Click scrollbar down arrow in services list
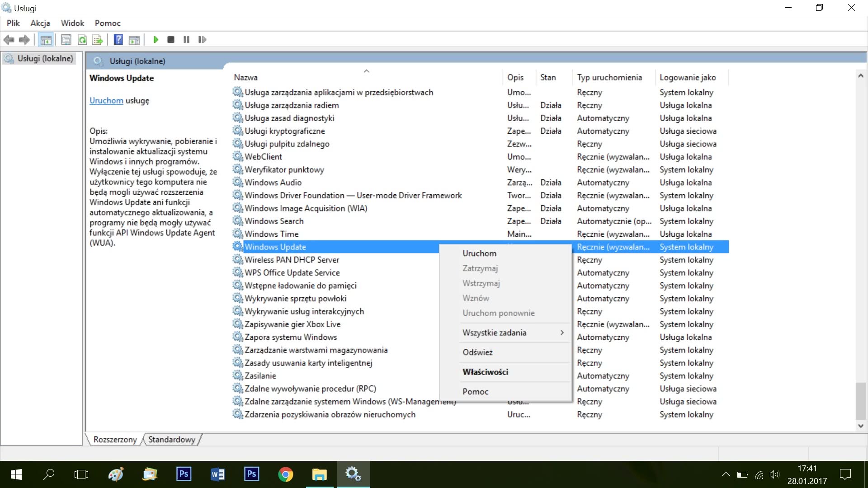 pyautogui.click(x=861, y=426)
